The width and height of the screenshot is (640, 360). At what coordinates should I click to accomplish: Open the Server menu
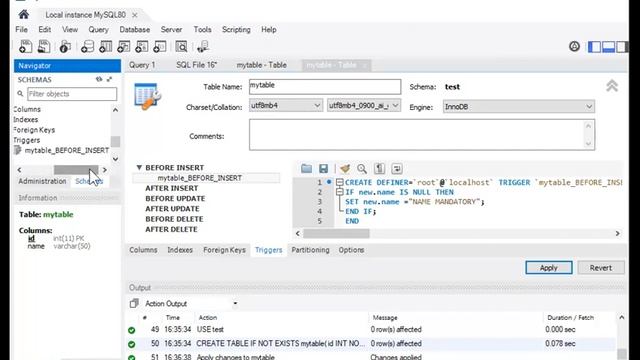[x=171, y=29]
